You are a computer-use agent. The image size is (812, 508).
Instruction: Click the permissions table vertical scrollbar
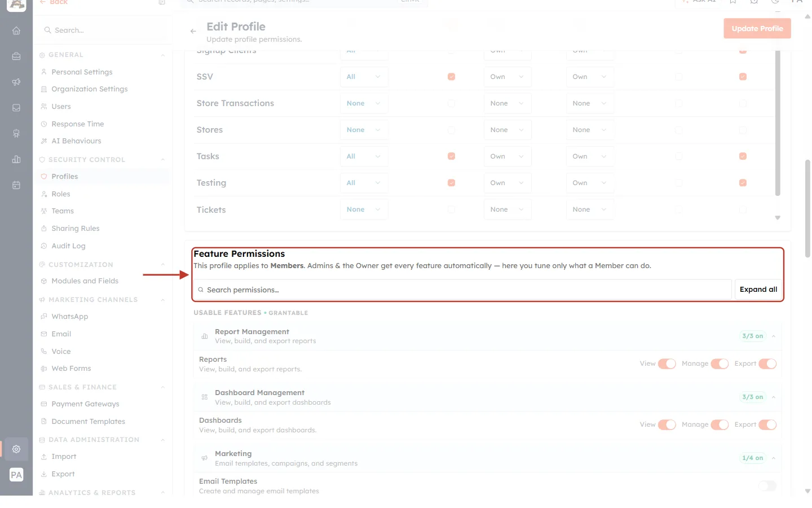[x=778, y=123]
